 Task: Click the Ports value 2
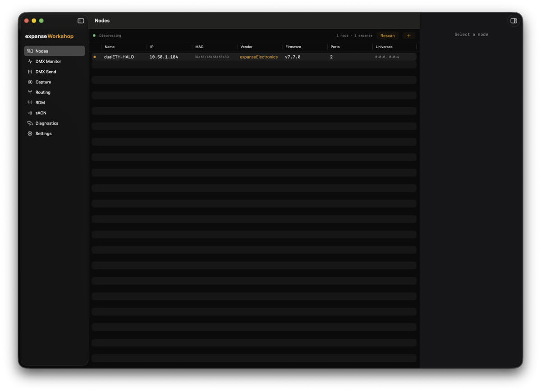(x=331, y=57)
